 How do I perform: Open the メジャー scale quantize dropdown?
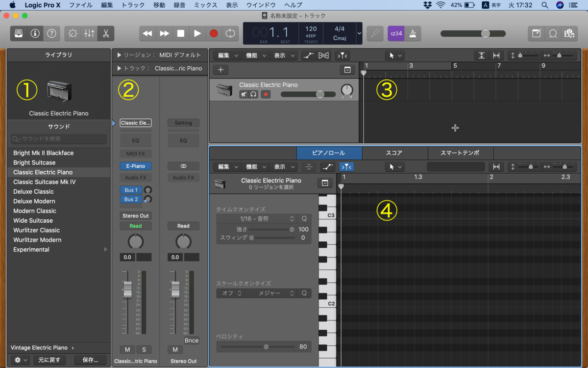[x=271, y=293]
